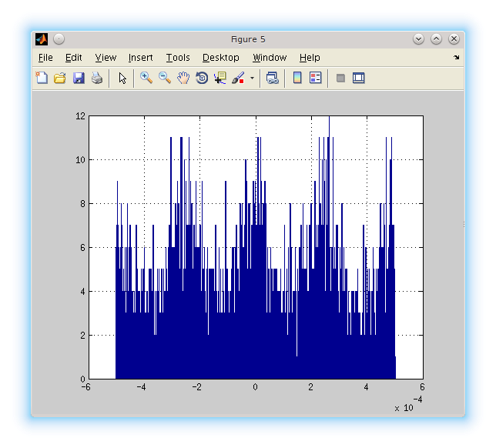Select the Zoom Out magnifier tool
This screenshot has height=448, width=496.
click(x=165, y=78)
